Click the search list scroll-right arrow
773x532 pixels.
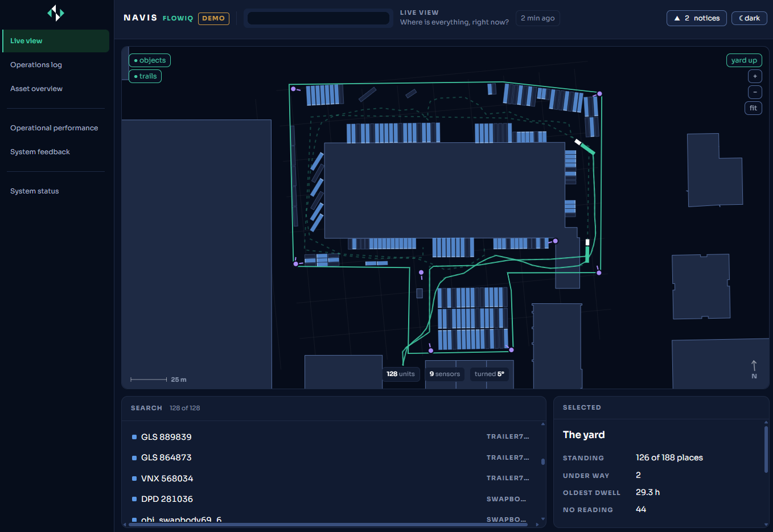click(537, 525)
